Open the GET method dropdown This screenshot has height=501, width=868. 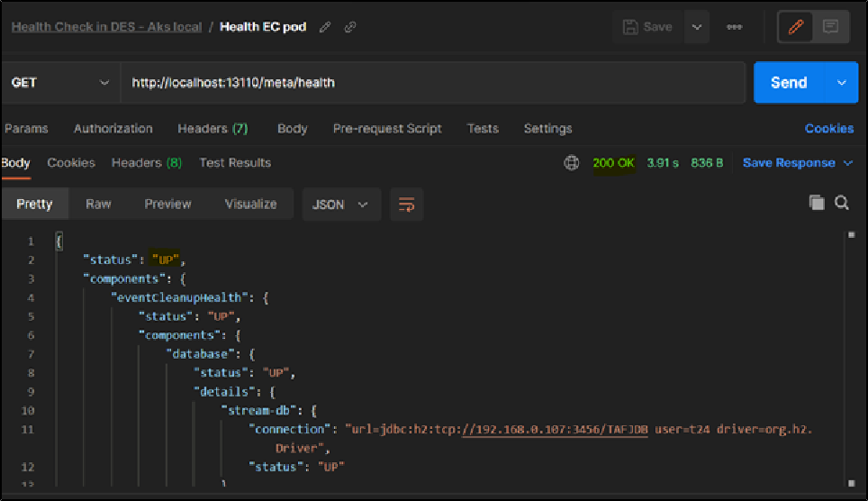[59, 83]
